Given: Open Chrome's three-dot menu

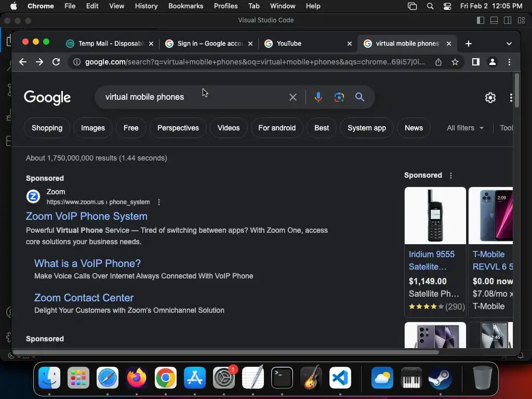Looking at the screenshot, I should coord(509,62).
